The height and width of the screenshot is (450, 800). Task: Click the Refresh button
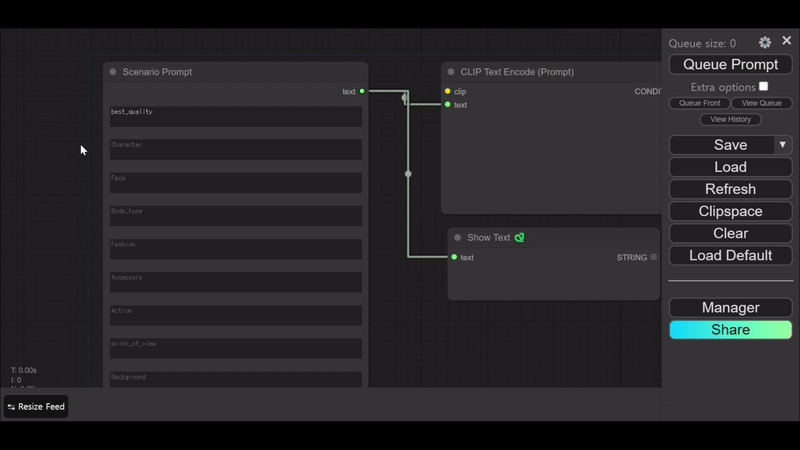[731, 189]
